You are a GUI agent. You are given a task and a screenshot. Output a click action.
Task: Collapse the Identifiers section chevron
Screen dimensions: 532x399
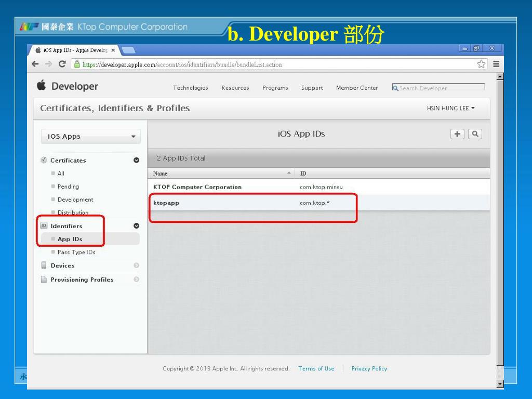137,225
